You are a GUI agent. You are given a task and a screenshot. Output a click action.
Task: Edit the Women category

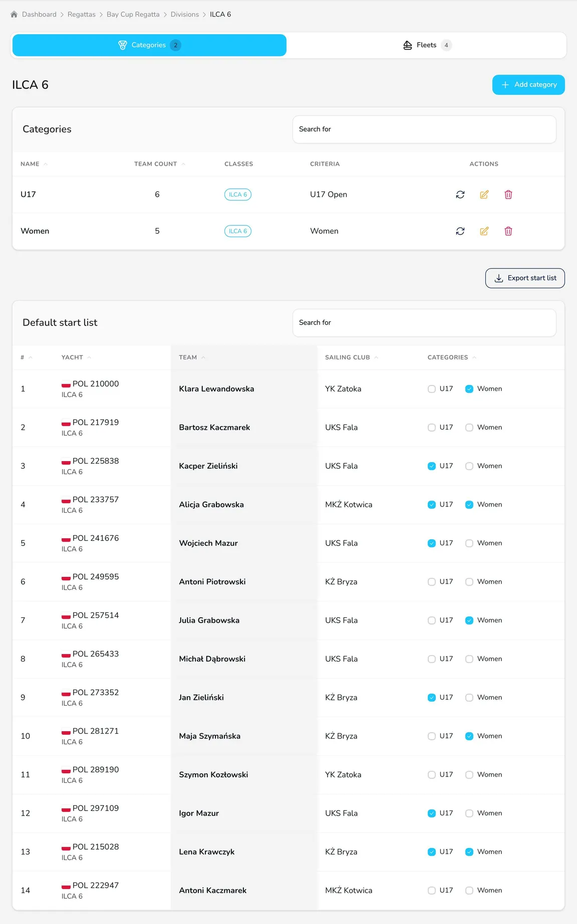tap(484, 231)
